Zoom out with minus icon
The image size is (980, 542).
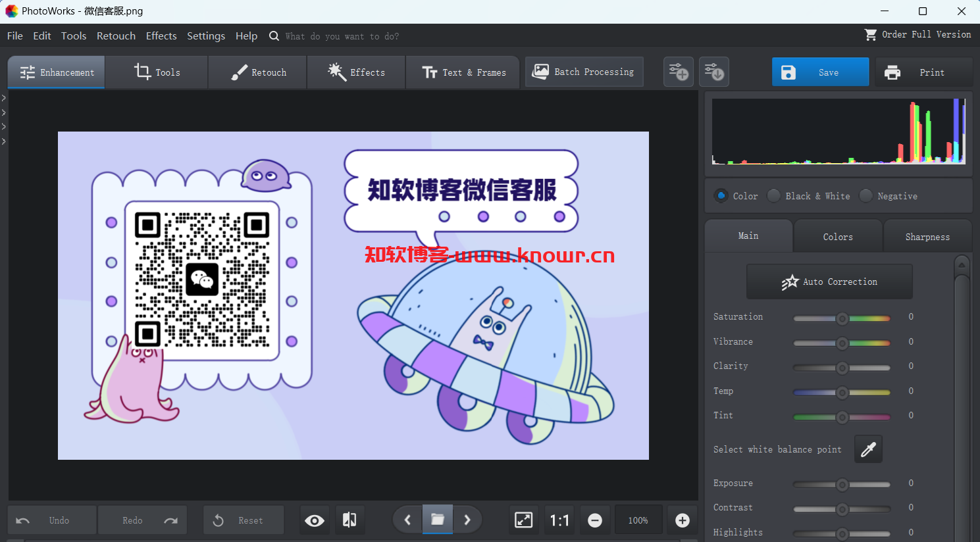tap(595, 520)
